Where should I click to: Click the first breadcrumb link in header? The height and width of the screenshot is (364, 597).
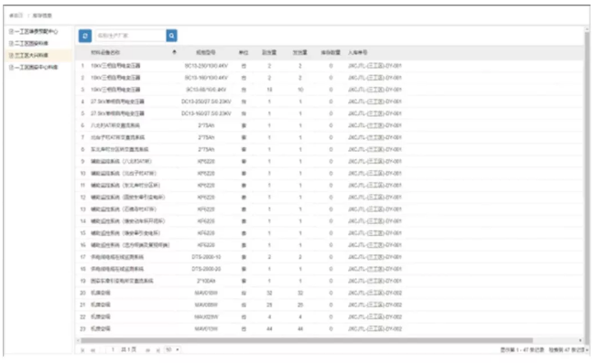click(x=16, y=16)
